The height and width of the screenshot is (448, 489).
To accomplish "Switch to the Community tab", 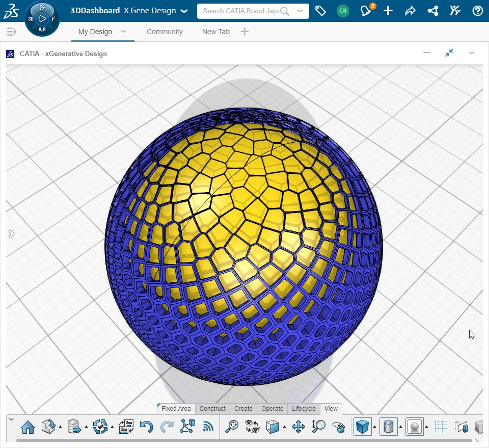I will (x=165, y=32).
